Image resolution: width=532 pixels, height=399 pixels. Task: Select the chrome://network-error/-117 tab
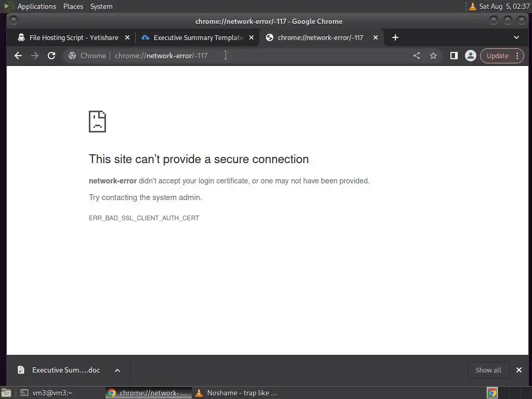[x=321, y=37]
